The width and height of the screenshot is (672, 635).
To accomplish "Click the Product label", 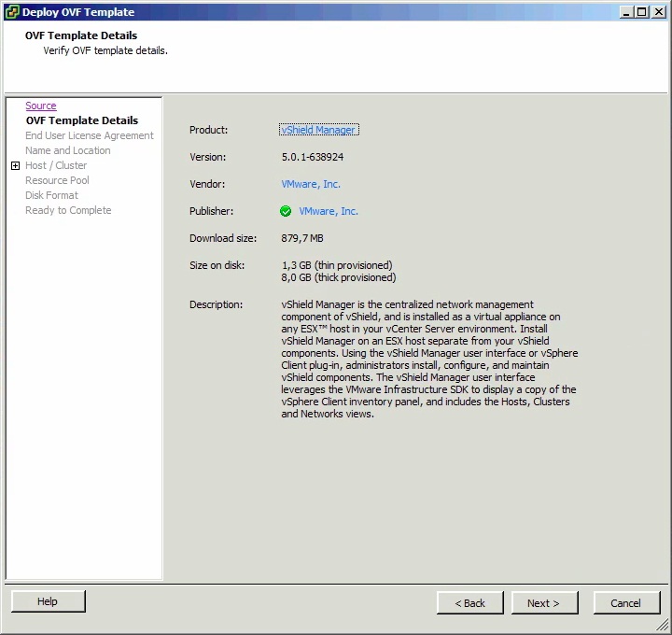I will (209, 130).
